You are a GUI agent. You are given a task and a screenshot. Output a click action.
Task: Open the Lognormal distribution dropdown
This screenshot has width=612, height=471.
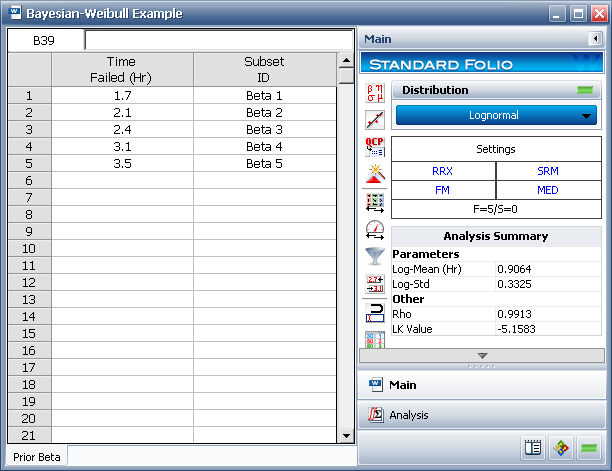pyautogui.click(x=497, y=115)
